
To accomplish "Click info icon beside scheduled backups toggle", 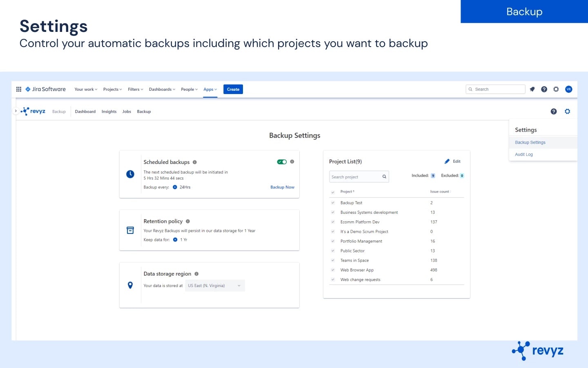I will 292,162.
